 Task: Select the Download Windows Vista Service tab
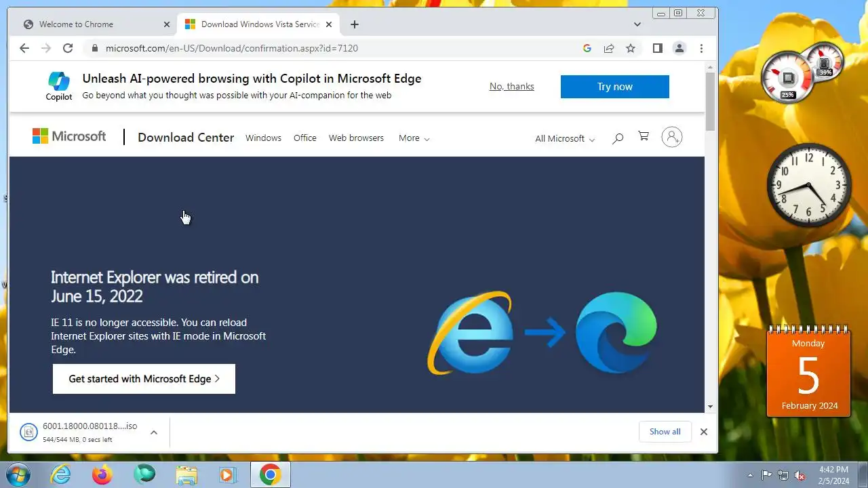tap(259, 24)
